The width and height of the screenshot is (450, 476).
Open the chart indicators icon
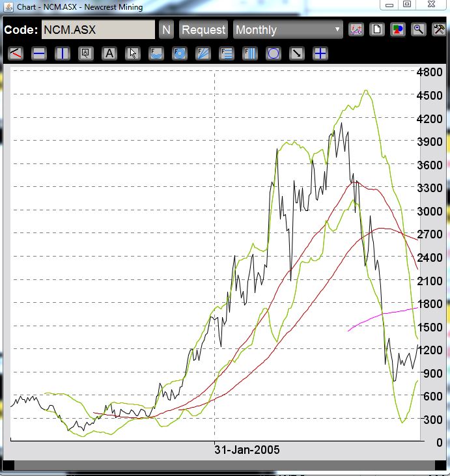click(x=356, y=29)
